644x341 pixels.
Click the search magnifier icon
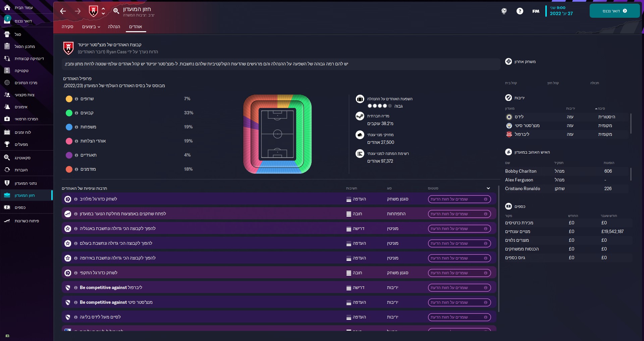(116, 11)
